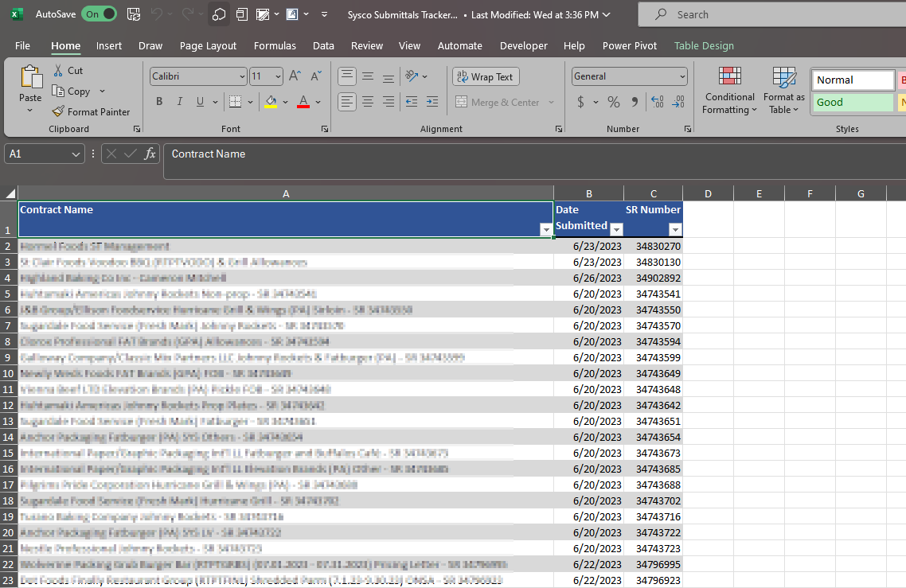Select column D header
906x588 pixels.
coord(708,193)
